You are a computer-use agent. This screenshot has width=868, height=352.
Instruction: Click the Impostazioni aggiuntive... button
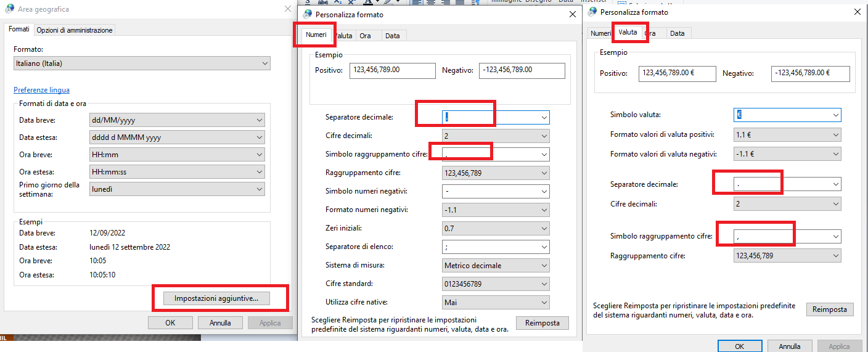[x=216, y=298]
